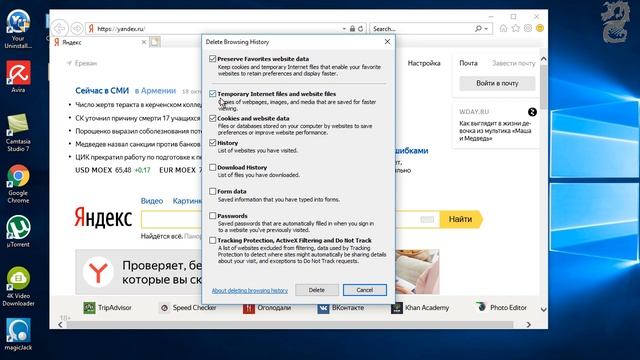
Task: Open Видео section on Yandex
Action: (152, 201)
